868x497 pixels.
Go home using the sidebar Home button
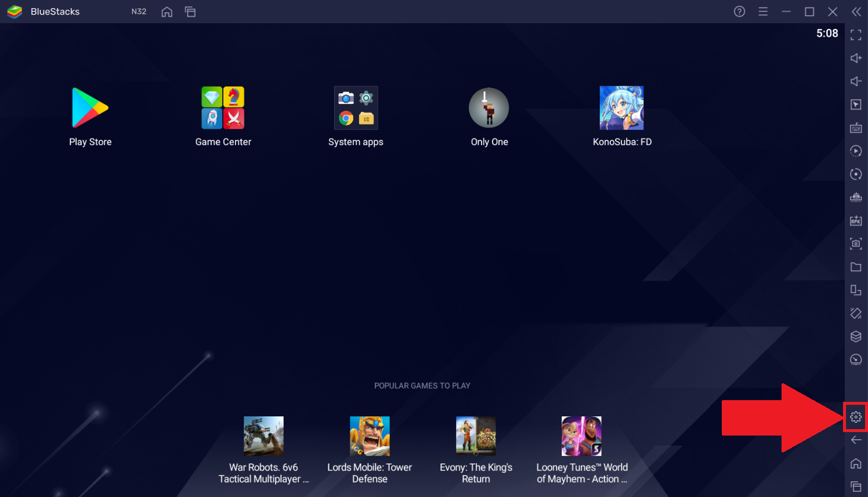click(x=856, y=463)
